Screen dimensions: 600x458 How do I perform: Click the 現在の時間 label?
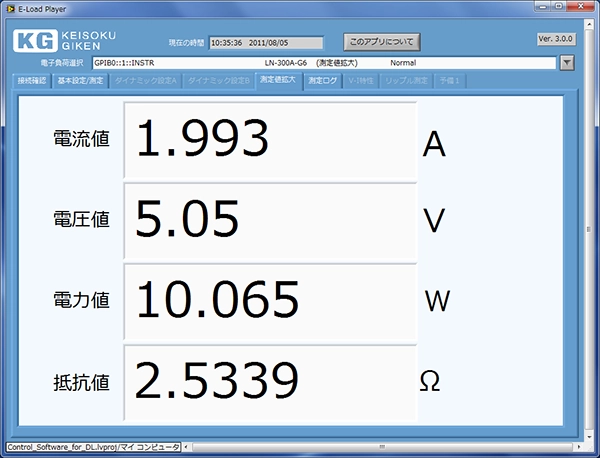pos(186,43)
